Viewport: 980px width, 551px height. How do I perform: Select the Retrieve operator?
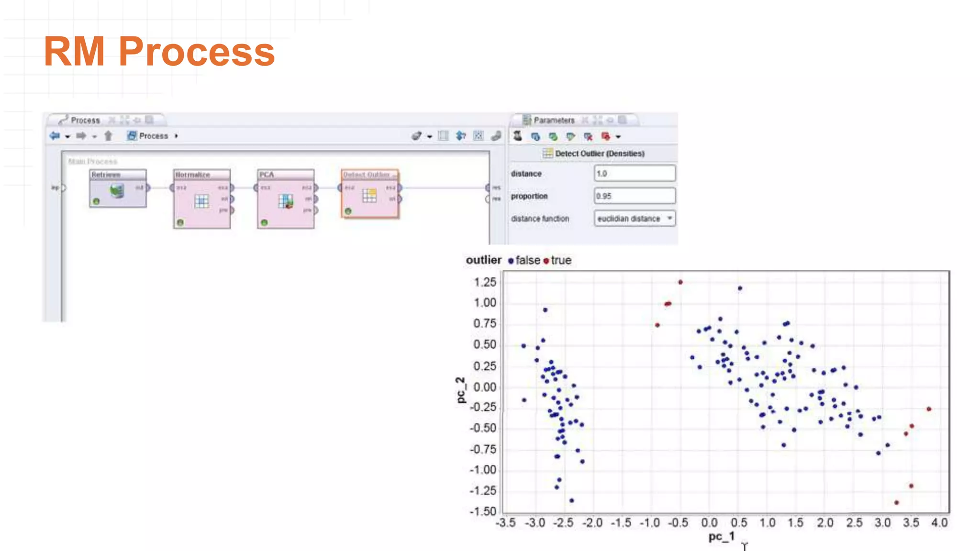coord(118,189)
